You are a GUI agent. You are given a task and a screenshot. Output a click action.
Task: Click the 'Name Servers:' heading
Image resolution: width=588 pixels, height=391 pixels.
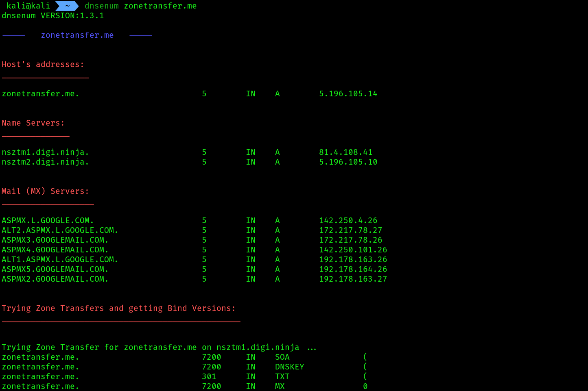coord(33,123)
